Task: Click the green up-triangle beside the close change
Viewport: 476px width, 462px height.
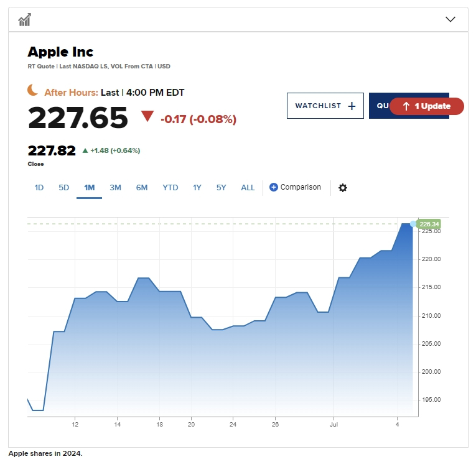Action: [85, 150]
